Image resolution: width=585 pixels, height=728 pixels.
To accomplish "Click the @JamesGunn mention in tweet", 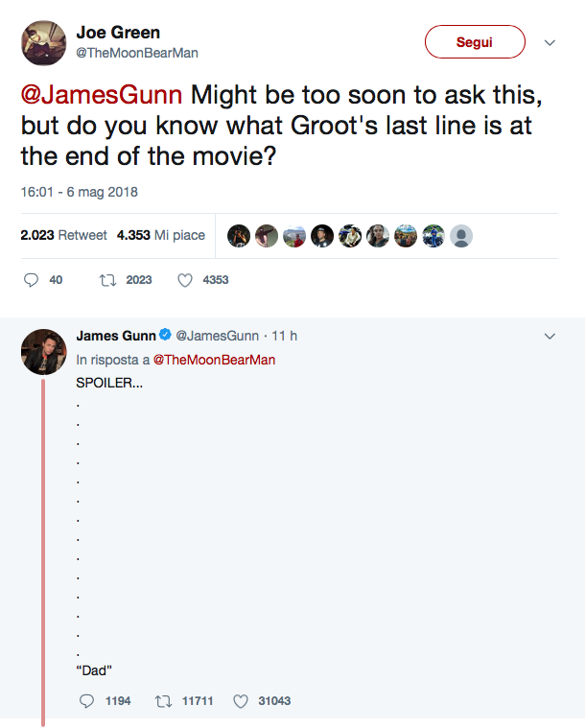I will click(x=103, y=98).
